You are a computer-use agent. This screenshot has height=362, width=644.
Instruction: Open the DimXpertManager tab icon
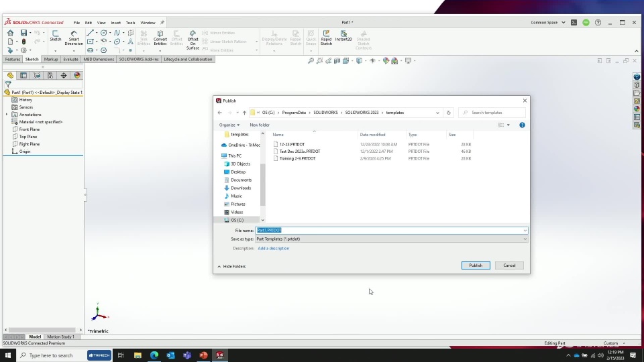[64, 76]
